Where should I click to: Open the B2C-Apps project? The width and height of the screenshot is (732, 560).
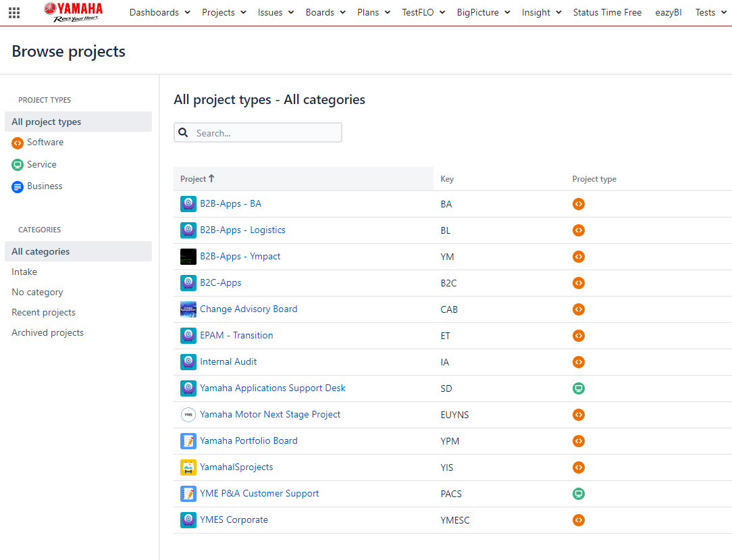pyautogui.click(x=221, y=283)
